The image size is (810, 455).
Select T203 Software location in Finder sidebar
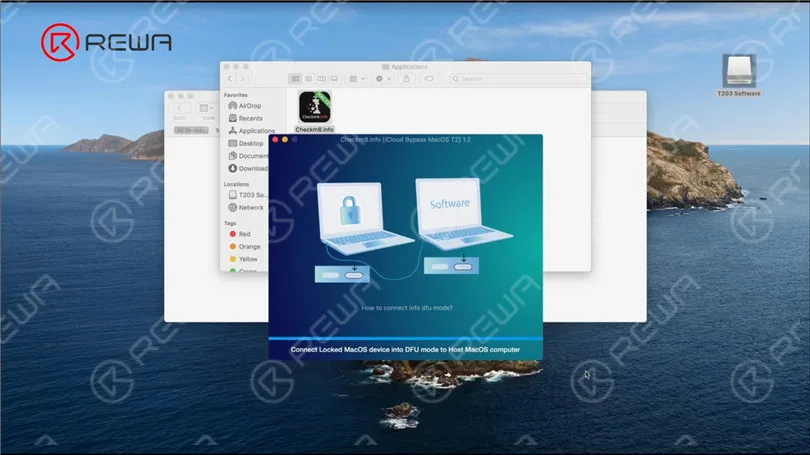coord(247,195)
